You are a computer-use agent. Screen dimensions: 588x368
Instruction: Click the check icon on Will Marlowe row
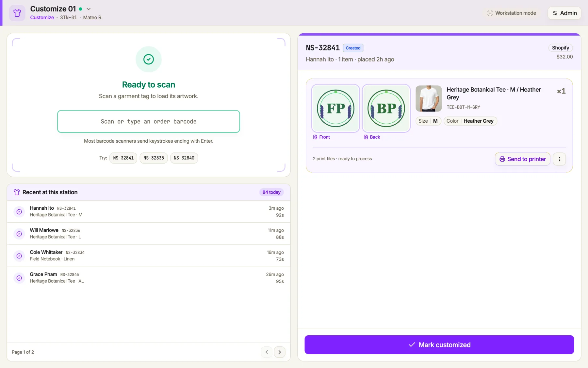(19, 234)
